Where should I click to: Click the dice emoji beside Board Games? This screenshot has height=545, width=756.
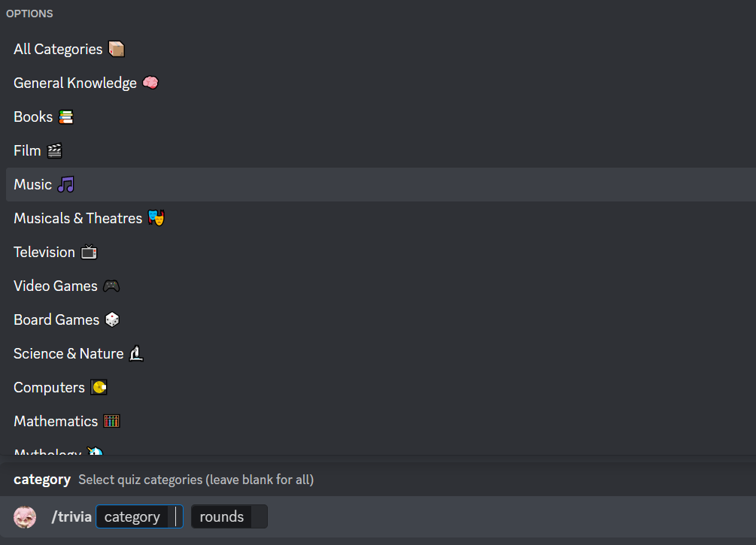[x=112, y=319]
